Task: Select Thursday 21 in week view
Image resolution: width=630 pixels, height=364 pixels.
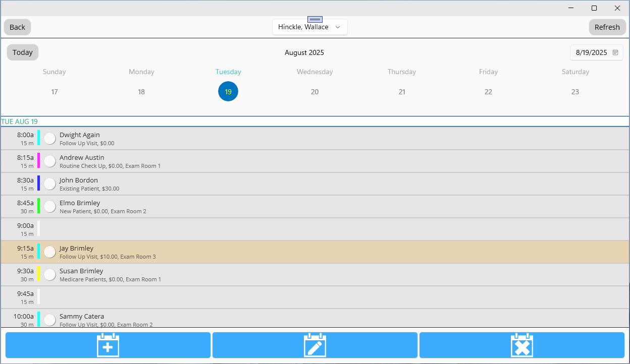Action: point(402,92)
